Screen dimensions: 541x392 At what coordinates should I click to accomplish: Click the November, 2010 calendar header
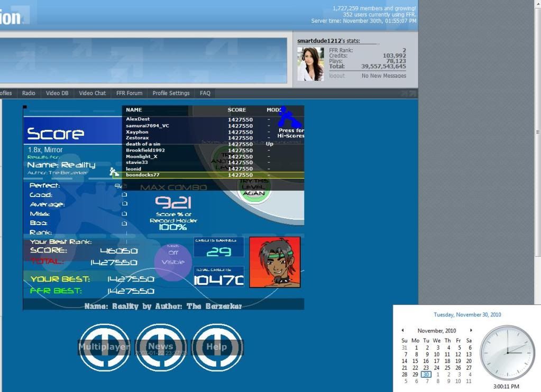tap(436, 331)
